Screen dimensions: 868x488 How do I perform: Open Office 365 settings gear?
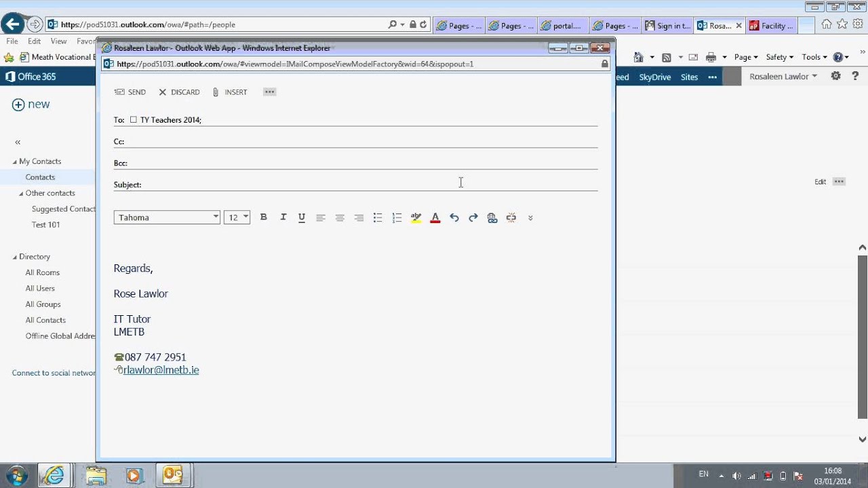pos(835,77)
